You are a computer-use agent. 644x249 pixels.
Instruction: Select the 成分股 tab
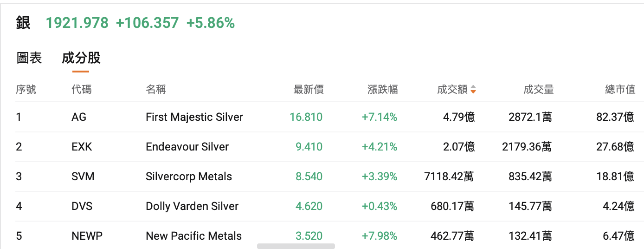81,58
